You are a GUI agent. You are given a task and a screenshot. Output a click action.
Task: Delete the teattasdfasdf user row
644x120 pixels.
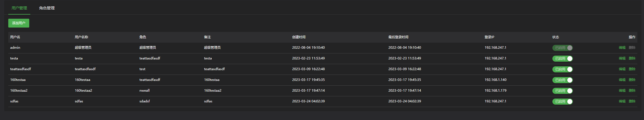click(632, 69)
